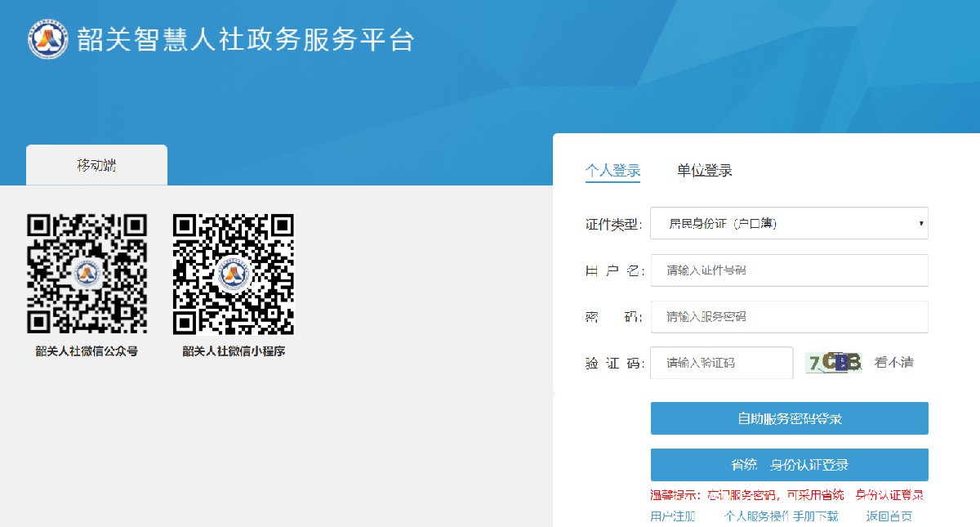
Task: Click the arrow on the 证件类型 selector
Action: point(920,223)
